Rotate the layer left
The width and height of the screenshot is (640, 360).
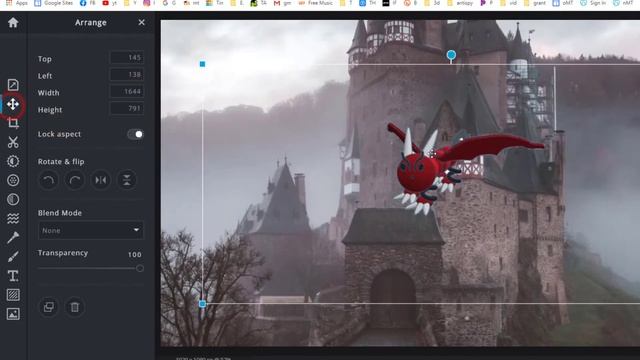(x=49, y=180)
